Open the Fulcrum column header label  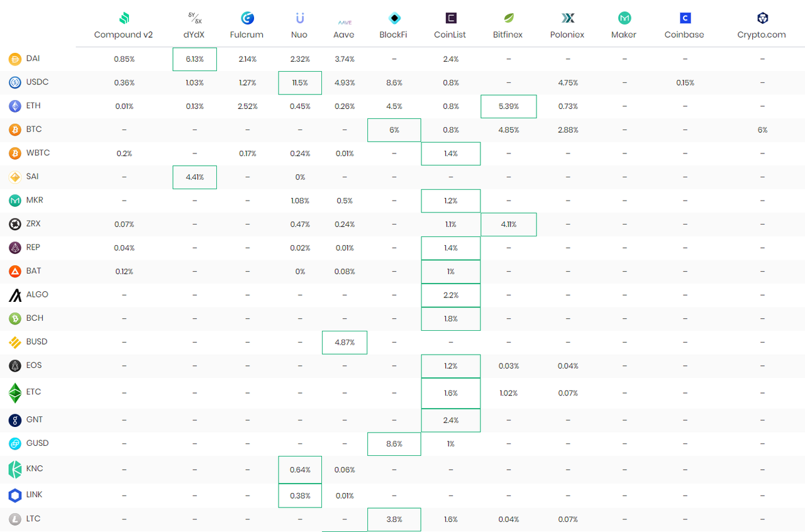click(x=247, y=35)
